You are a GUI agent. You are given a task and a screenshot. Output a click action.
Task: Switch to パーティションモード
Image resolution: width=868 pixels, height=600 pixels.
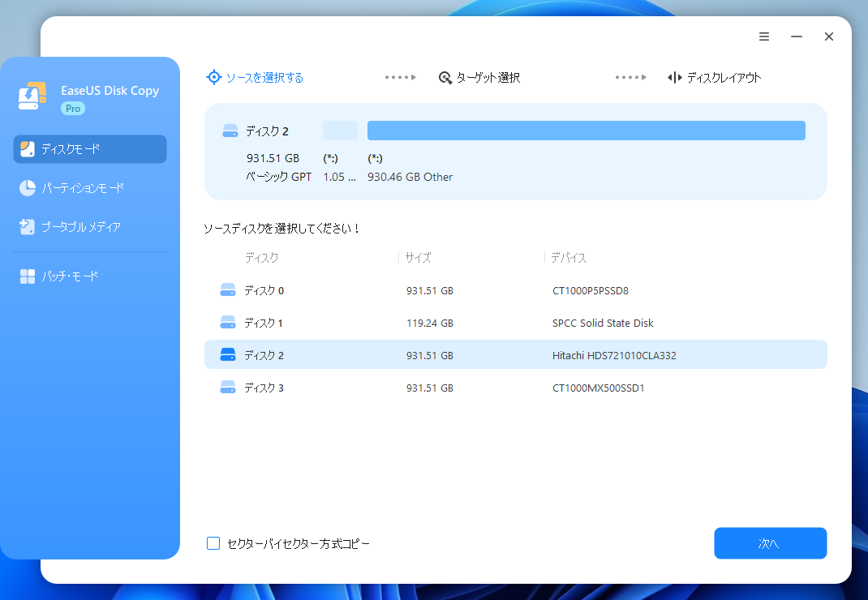[83, 188]
